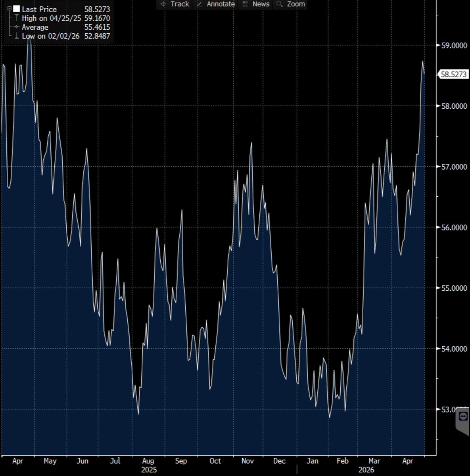The height and width of the screenshot is (476, 470).
Task: Click the 56.0000 y-axis label
Action: [454, 227]
